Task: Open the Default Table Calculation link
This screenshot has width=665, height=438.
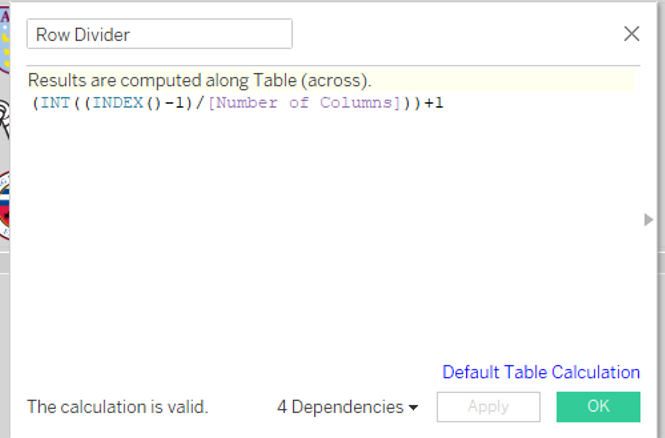Action: click(540, 372)
